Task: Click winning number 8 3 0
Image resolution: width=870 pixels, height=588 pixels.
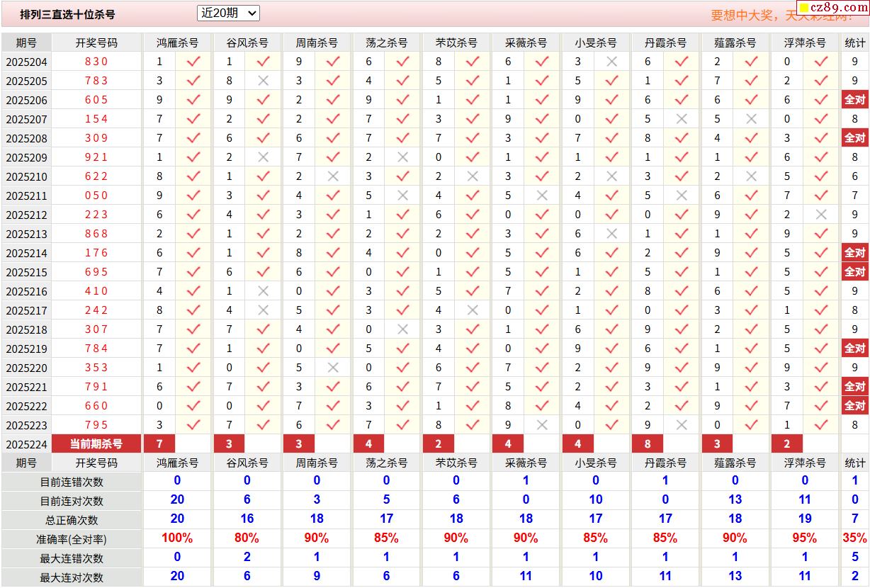Action: tap(96, 62)
